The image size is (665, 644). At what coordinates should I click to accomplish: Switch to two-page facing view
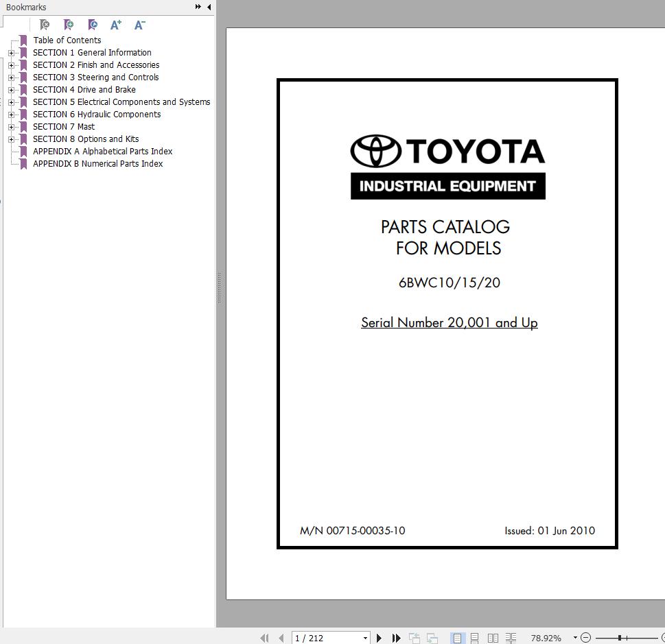click(x=493, y=638)
